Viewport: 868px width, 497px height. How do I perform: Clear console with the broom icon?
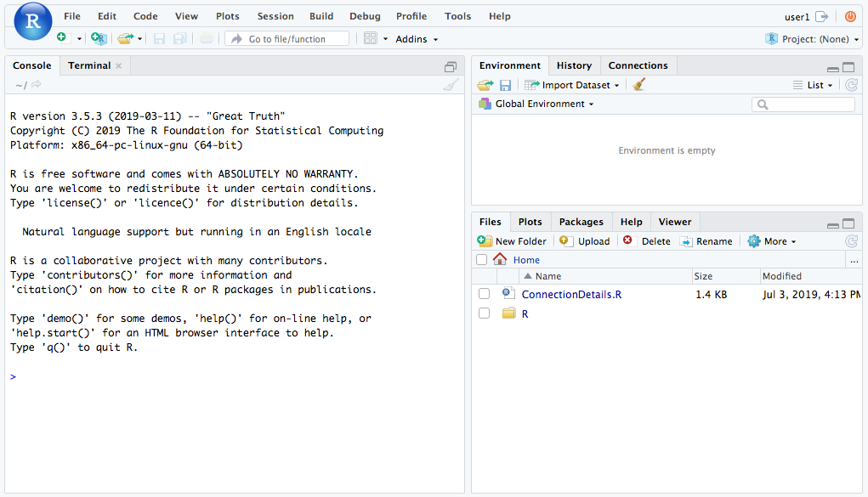click(x=451, y=84)
